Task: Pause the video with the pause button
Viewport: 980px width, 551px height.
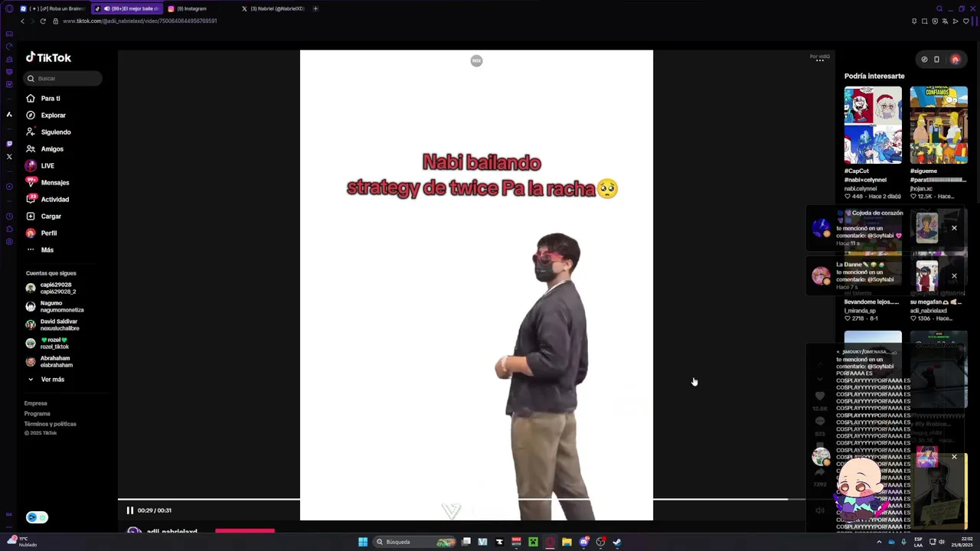Action: 129,510
